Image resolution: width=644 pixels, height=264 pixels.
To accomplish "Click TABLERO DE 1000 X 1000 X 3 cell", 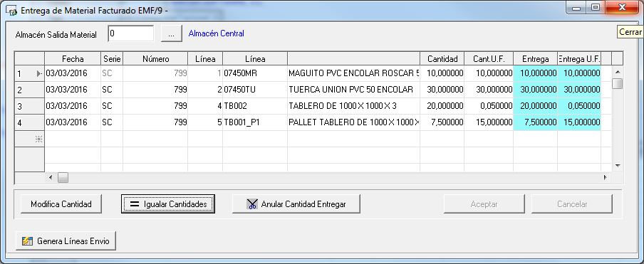I will point(353,106).
